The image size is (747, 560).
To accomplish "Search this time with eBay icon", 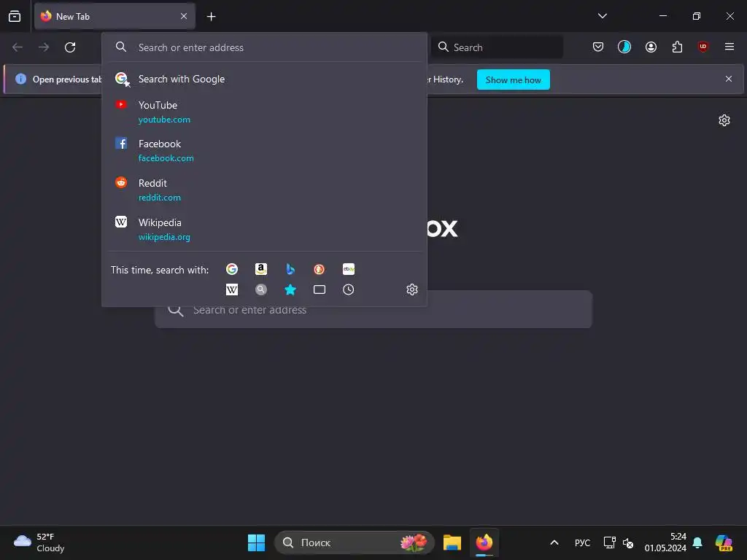I will pyautogui.click(x=348, y=269).
